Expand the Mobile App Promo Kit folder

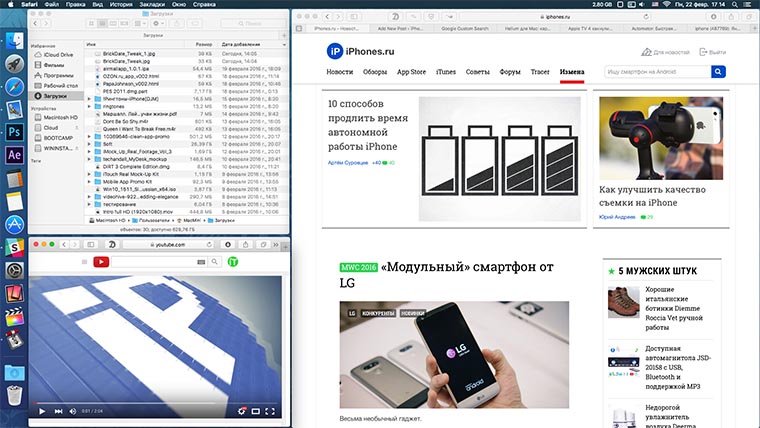click(89, 182)
